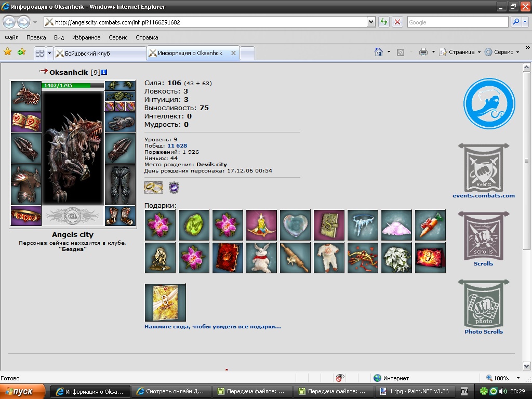Click the carrot gift
The width and height of the screenshot is (532, 399).
tap(430, 225)
